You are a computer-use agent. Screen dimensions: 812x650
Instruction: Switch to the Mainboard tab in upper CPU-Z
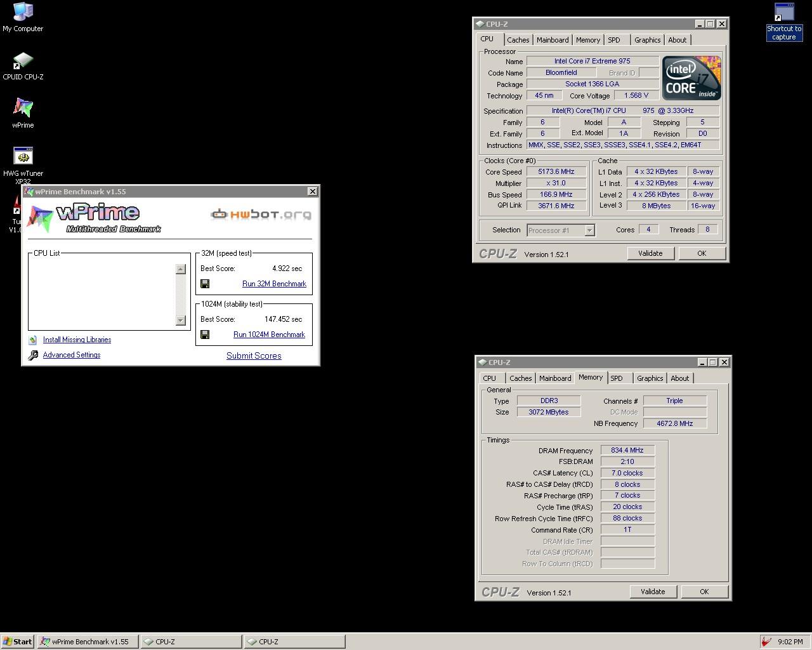coord(553,40)
